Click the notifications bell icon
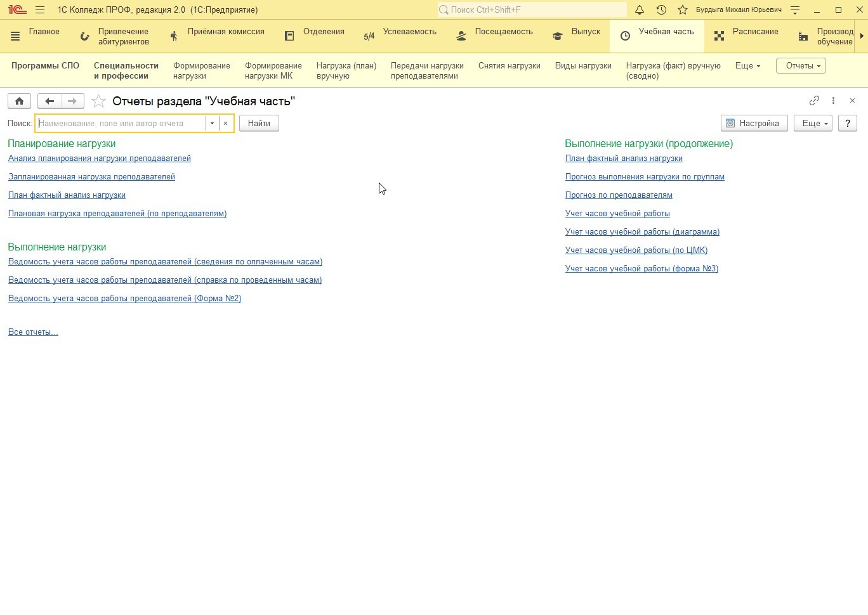This screenshot has width=868, height=615. tap(640, 10)
